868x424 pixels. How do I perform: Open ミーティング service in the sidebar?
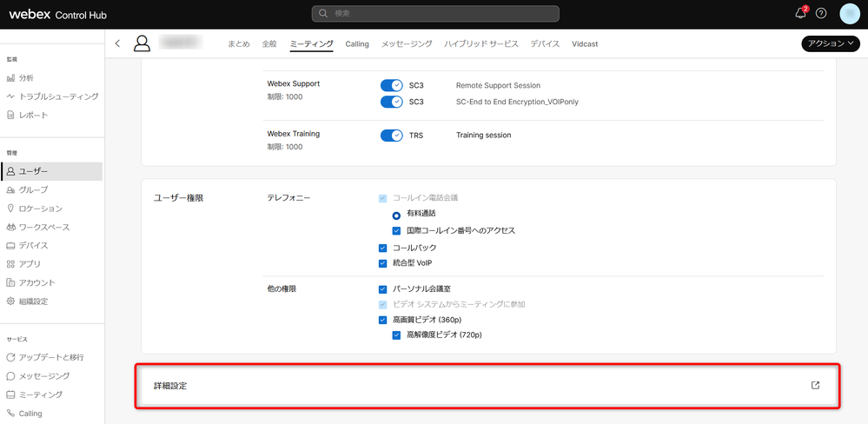point(35,394)
